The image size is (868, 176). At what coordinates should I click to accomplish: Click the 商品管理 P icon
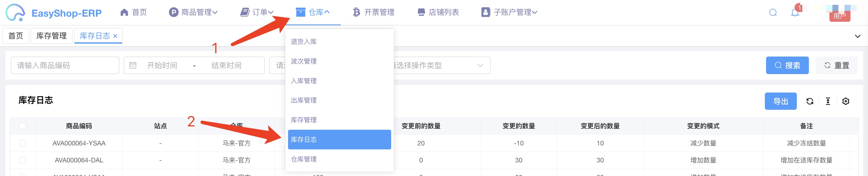(173, 12)
